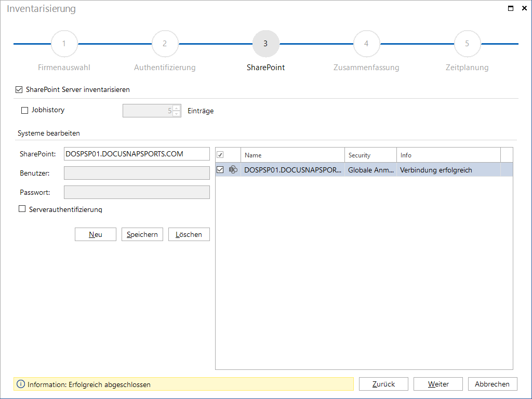This screenshot has width=532, height=399.
Task: Go to step 1 Firmenauswahl
Action: 64,44
